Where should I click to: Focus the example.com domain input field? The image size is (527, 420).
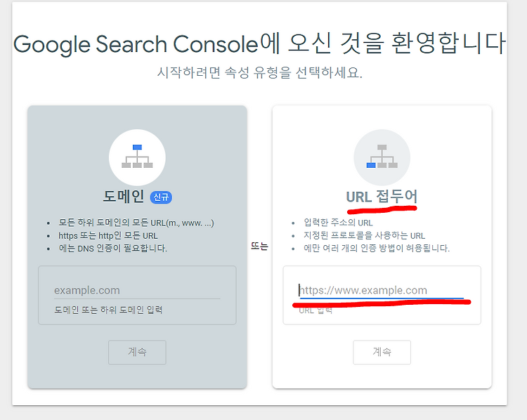[x=137, y=290]
